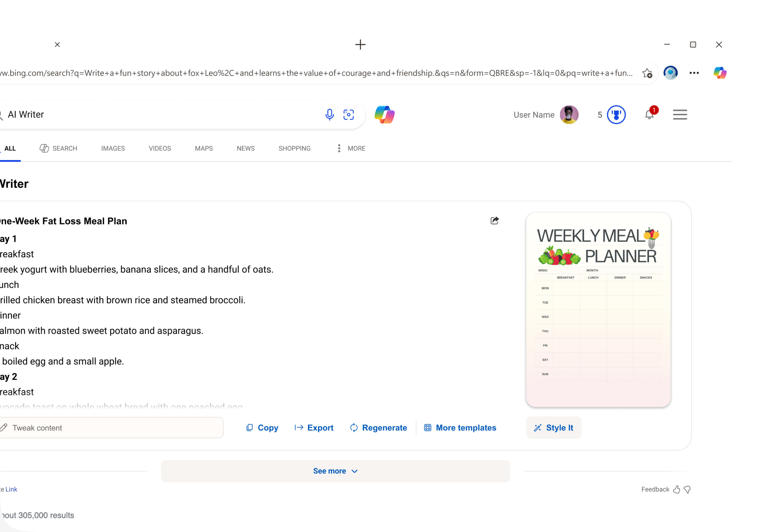Viewport: 769px width, 532px height.
Task: Click the User Name label
Action: point(534,115)
